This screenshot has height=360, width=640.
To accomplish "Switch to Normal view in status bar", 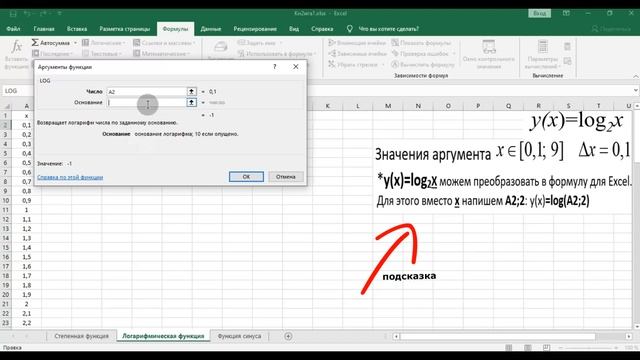I will point(509,348).
